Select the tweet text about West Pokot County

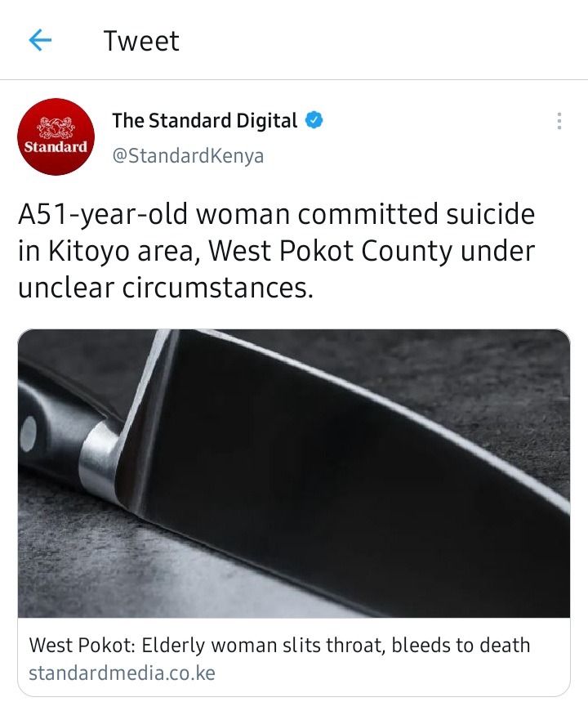pos(277,250)
